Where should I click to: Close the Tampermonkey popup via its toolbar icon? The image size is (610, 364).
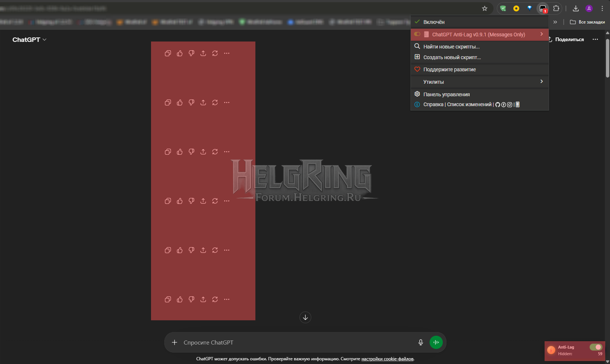pos(543,8)
